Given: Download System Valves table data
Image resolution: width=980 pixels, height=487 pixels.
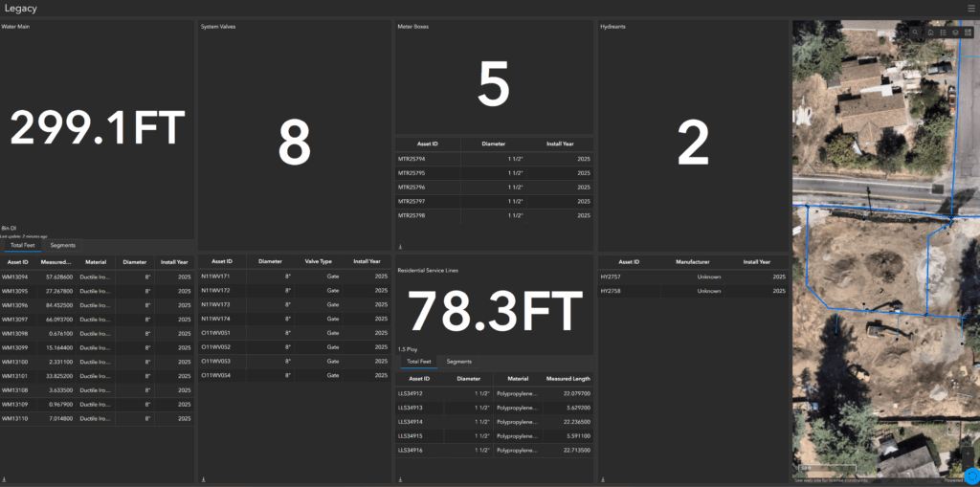Looking at the screenshot, I should tap(203, 480).
